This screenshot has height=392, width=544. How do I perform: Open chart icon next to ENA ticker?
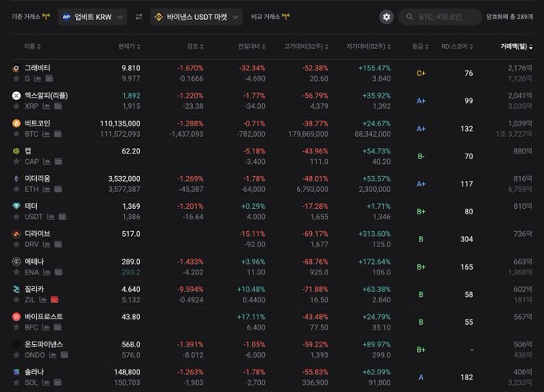(47, 272)
